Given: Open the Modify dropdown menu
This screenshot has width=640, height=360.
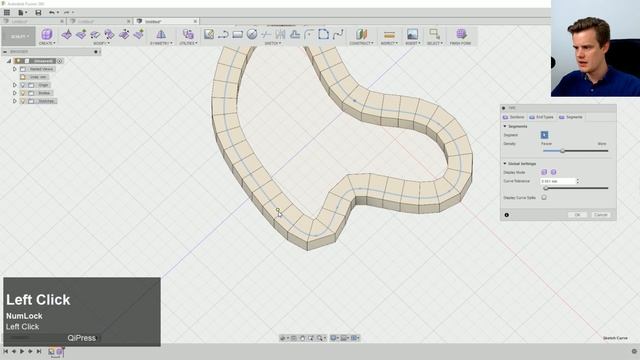Looking at the screenshot, I should 101,43.
